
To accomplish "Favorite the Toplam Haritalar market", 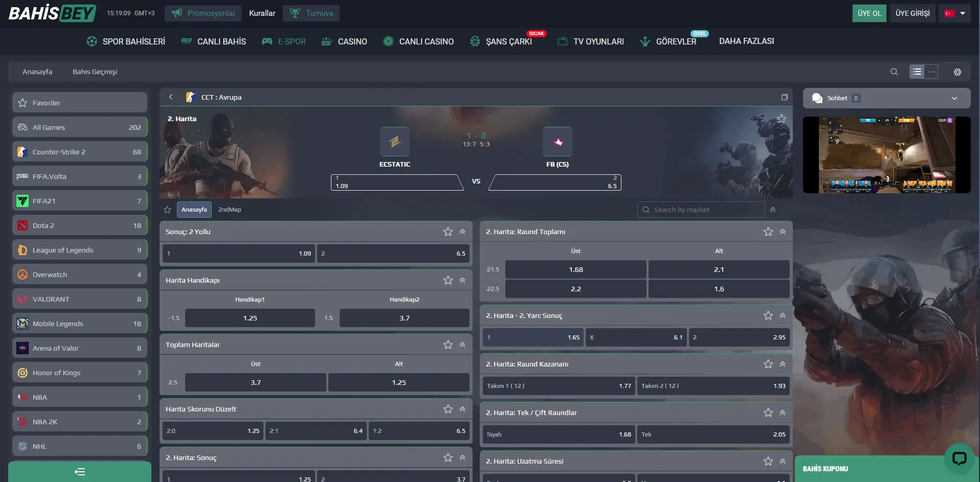I will coord(448,345).
